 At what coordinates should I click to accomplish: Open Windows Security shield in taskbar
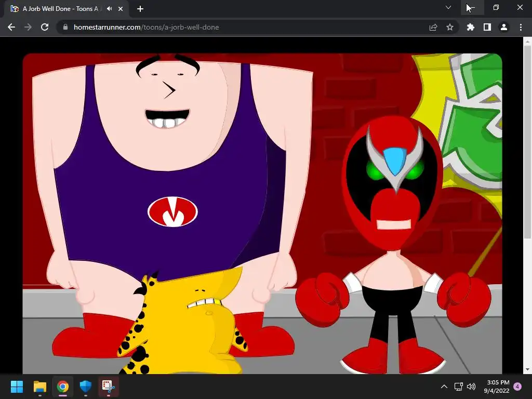point(86,387)
